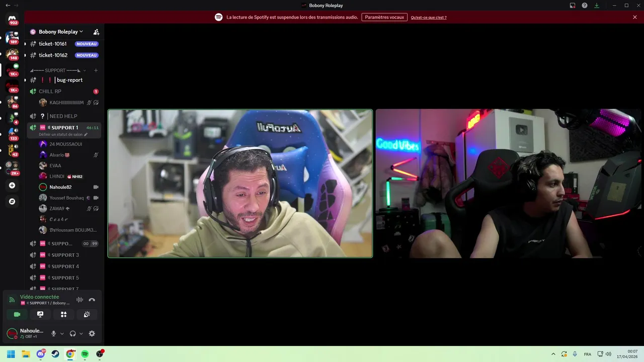The width and height of the screenshot is (644, 362).
Task: Open microphone input options chevron
Action: tap(62, 333)
